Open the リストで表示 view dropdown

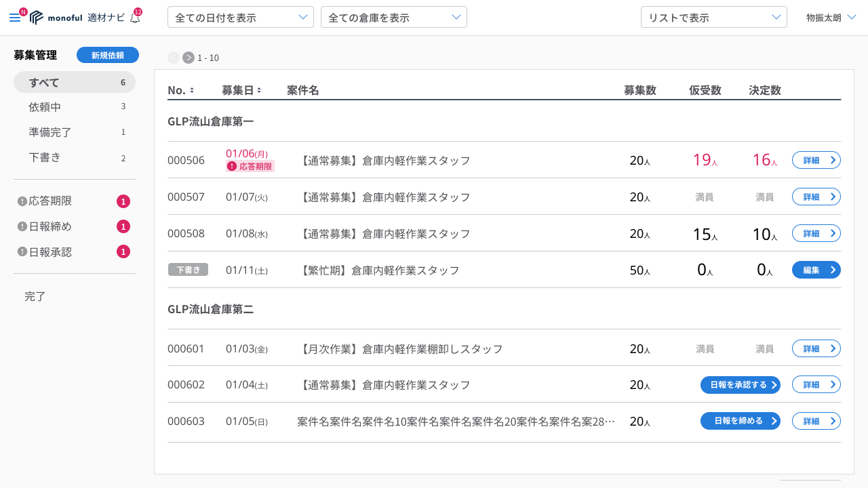[713, 17]
